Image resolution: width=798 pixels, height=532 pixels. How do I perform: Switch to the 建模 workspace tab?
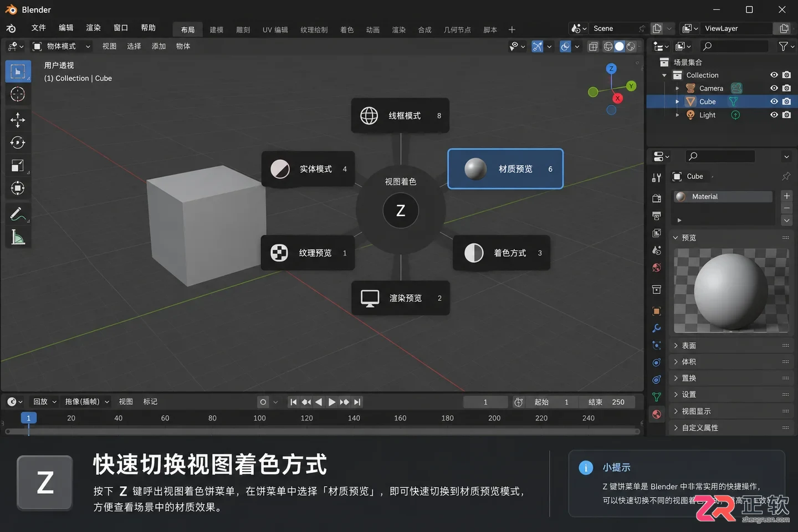tap(217, 30)
